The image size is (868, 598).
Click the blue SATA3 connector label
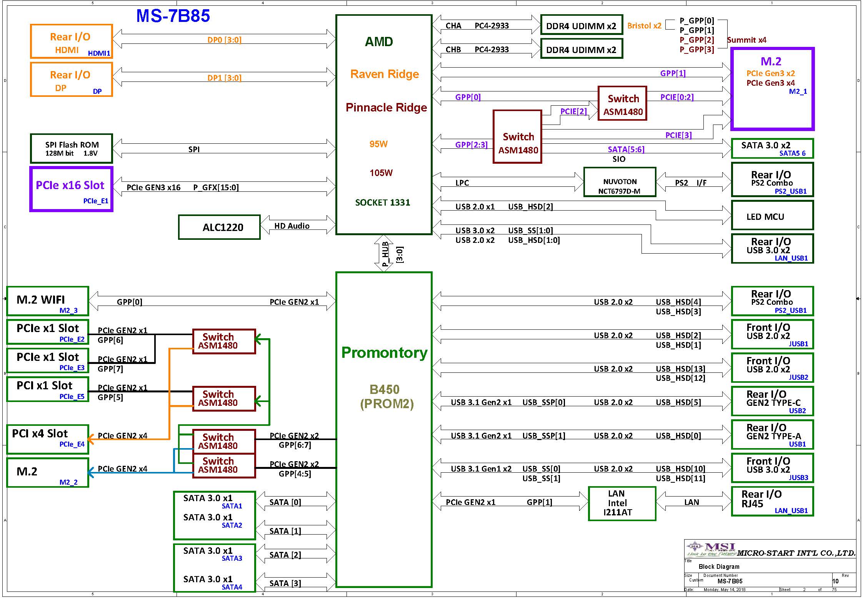point(232,558)
